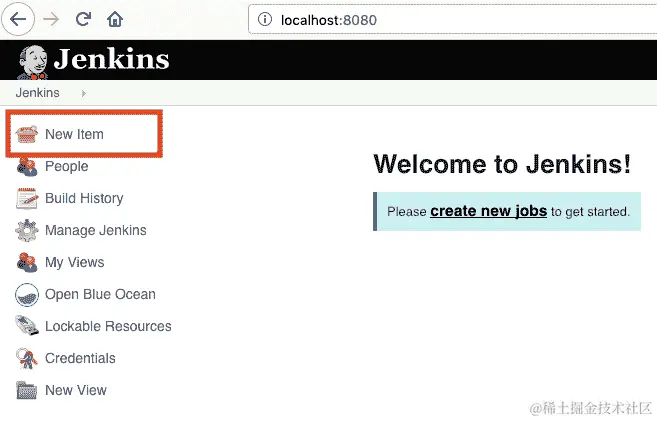
Task: Open Lockable Resources
Action: coord(108,326)
